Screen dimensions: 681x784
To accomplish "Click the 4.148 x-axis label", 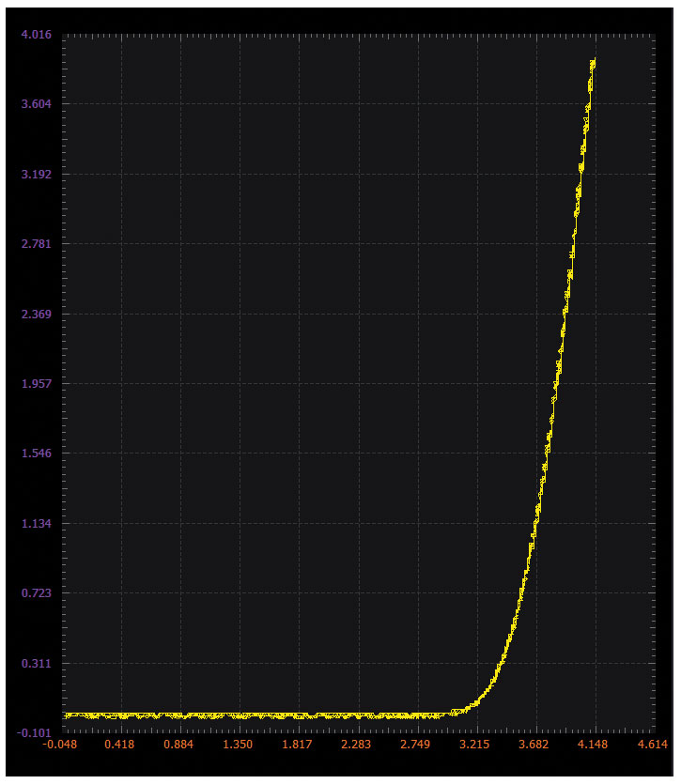I will click(593, 745).
